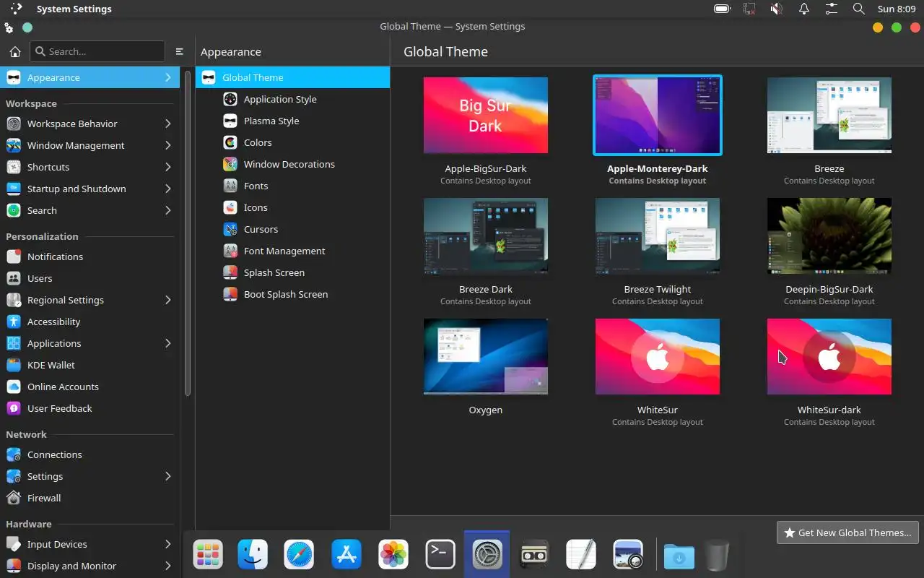Click the Fonts icon
This screenshot has height=578, width=924.
click(230, 186)
